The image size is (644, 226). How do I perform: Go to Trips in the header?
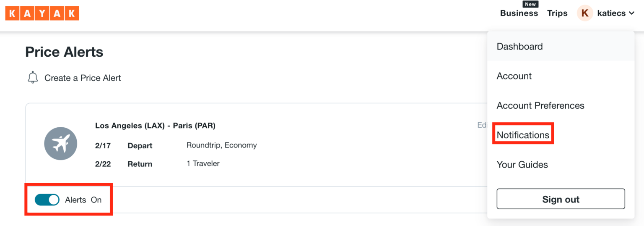point(557,13)
